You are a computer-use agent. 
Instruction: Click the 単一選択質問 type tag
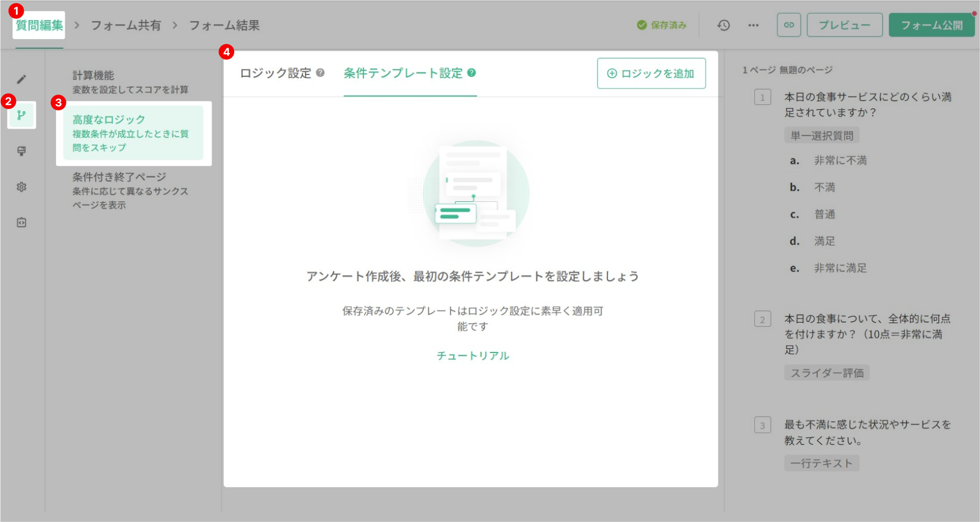pos(822,135)
